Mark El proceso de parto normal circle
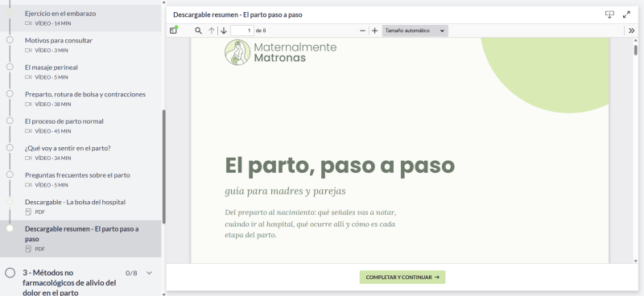644x296 pixels. (x=10, y=121)
